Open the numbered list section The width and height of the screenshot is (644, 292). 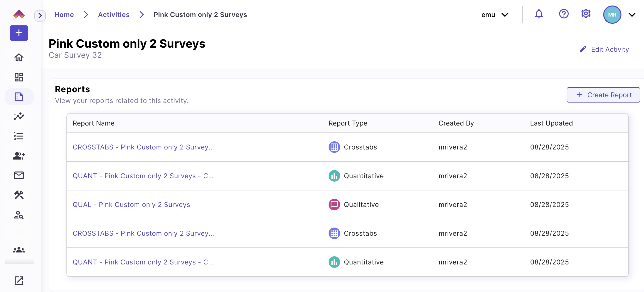(19, 136)
